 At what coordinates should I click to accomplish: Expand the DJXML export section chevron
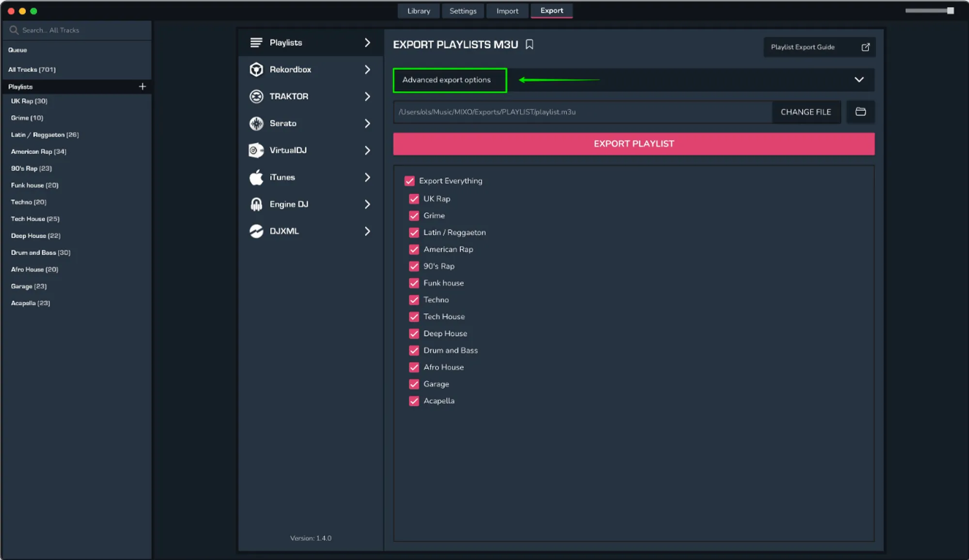click(367, 232)
